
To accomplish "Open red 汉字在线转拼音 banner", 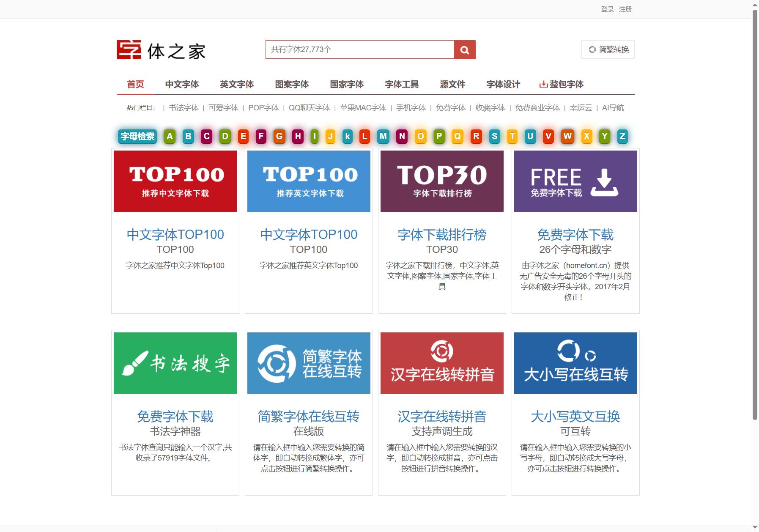I will (x=442, y=363).
